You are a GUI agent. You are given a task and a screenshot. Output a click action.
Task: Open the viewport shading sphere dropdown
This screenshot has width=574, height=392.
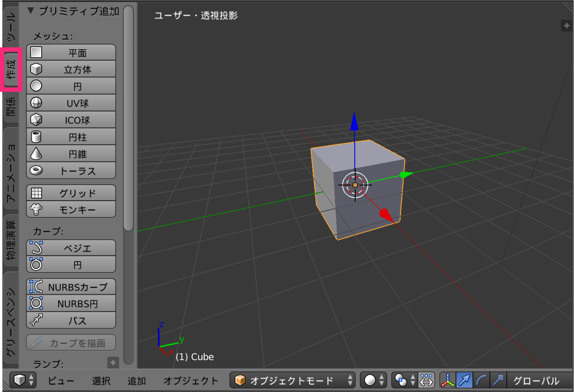coord(373,380)
